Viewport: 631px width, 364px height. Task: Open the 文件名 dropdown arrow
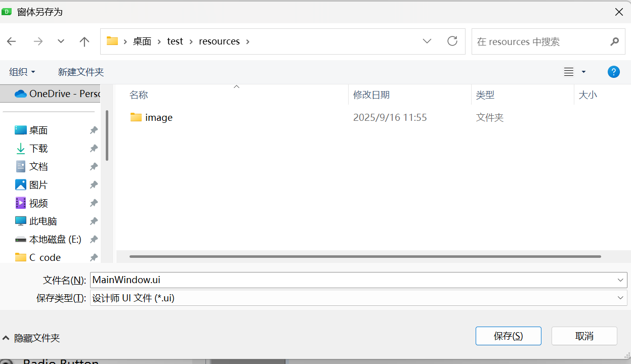621,280
